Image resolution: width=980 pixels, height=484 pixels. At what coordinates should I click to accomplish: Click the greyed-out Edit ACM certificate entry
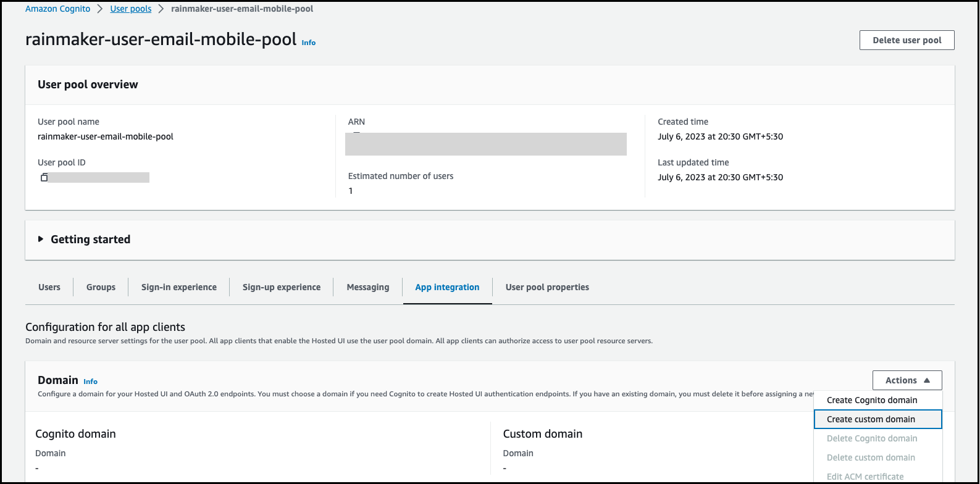click(x=865, y=477)
